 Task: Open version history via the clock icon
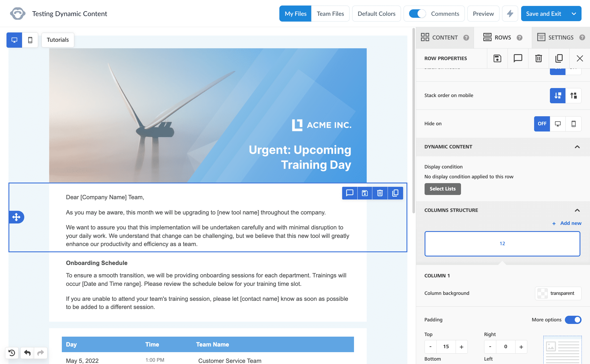12,353
